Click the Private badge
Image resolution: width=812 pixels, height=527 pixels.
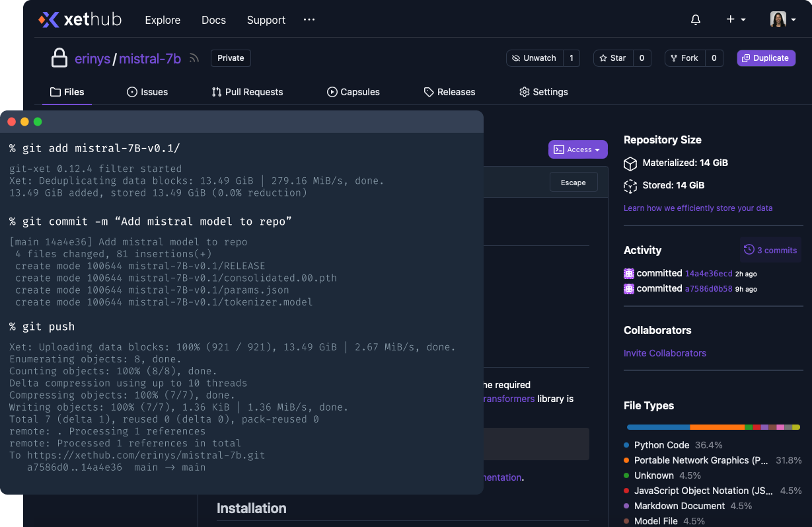click(x=231, y=58)
